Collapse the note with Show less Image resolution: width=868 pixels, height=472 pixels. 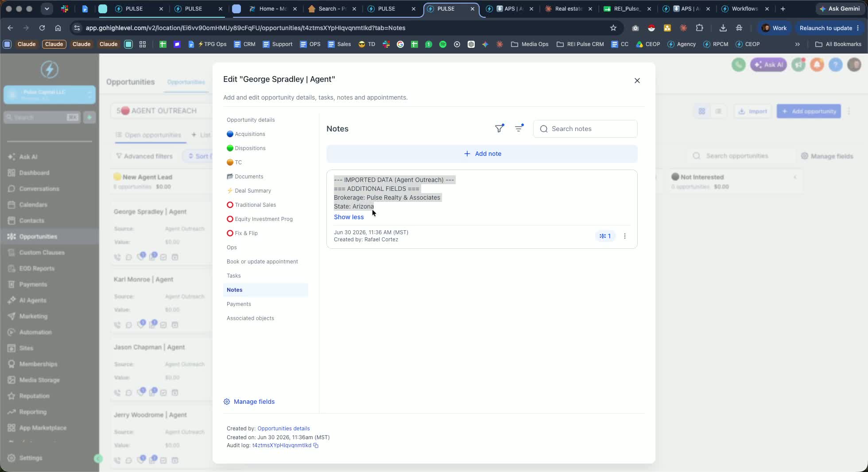[349, 217]
